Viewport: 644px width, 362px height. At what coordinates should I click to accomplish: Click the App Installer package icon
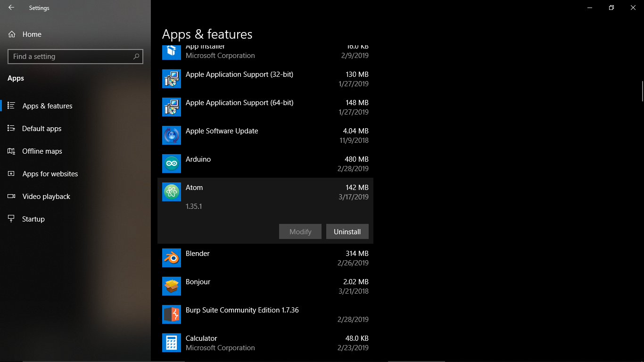point(172,51)
